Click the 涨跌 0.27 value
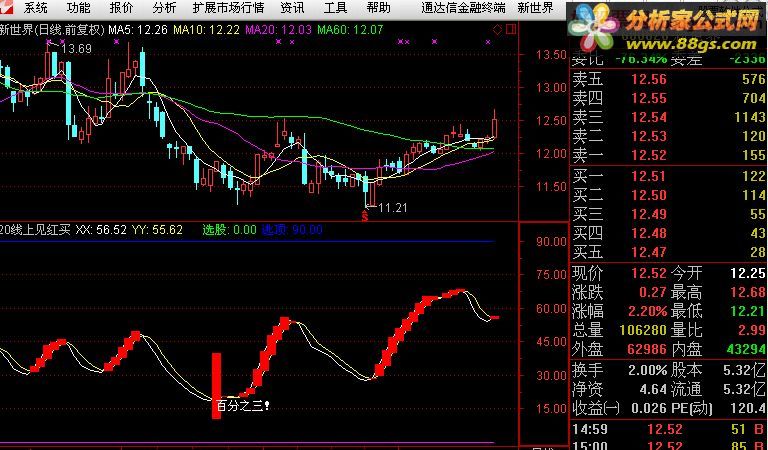 [652, 292]
